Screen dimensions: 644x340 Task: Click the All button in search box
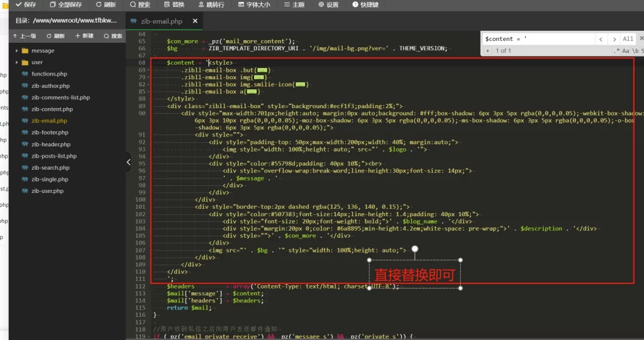(628, 39)
